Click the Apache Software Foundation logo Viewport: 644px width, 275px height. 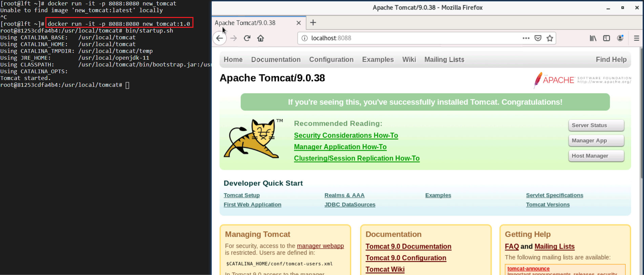[x=582, y=80]
